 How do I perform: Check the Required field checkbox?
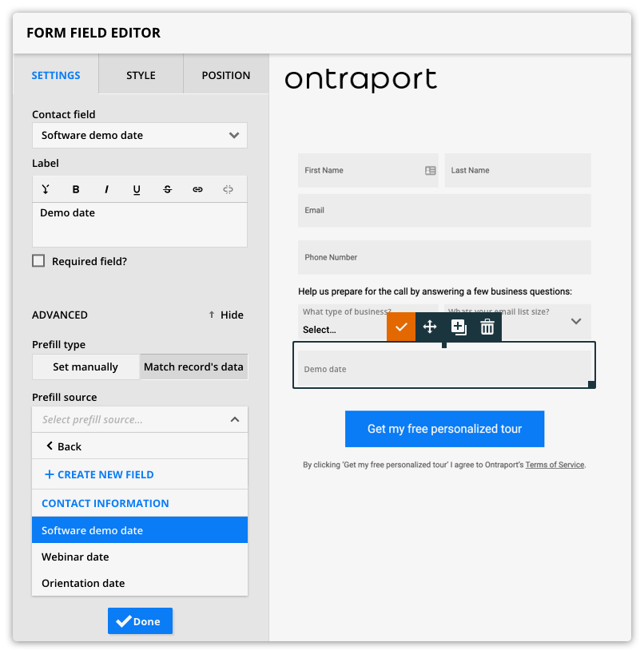[38, 261]
